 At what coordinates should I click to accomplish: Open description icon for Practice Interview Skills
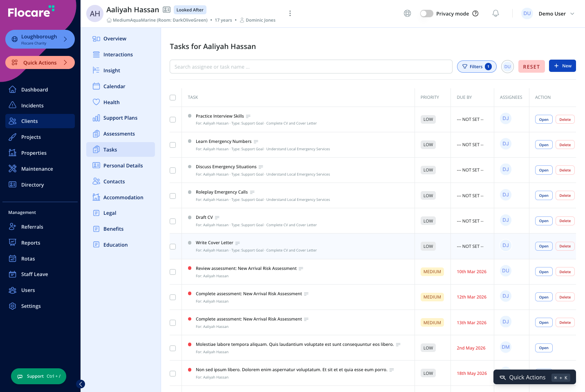pyautogui.click(x=248, y=116)
